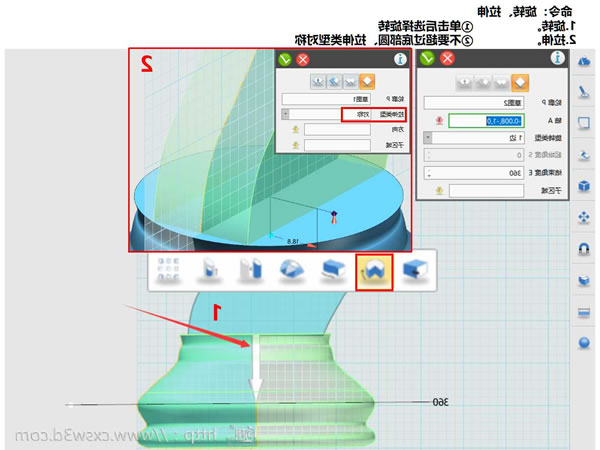Click profile P field in extrude dialog

click(326, 99)
